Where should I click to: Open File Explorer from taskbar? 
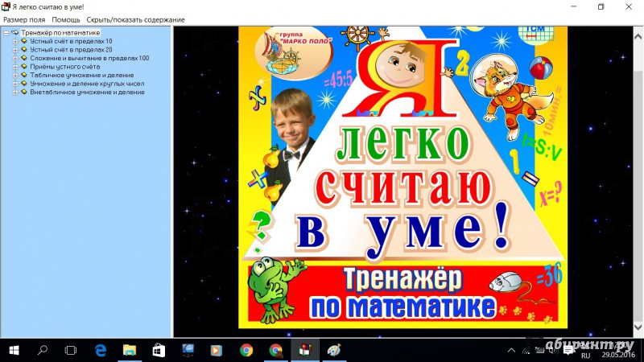point(130,350)
